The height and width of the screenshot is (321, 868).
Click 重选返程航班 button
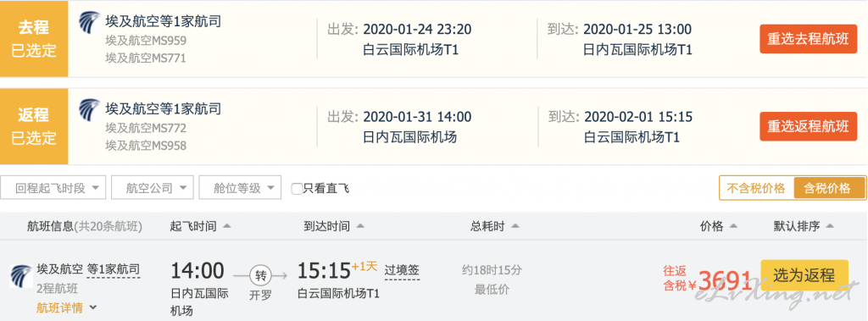click(x=808, y=126)
